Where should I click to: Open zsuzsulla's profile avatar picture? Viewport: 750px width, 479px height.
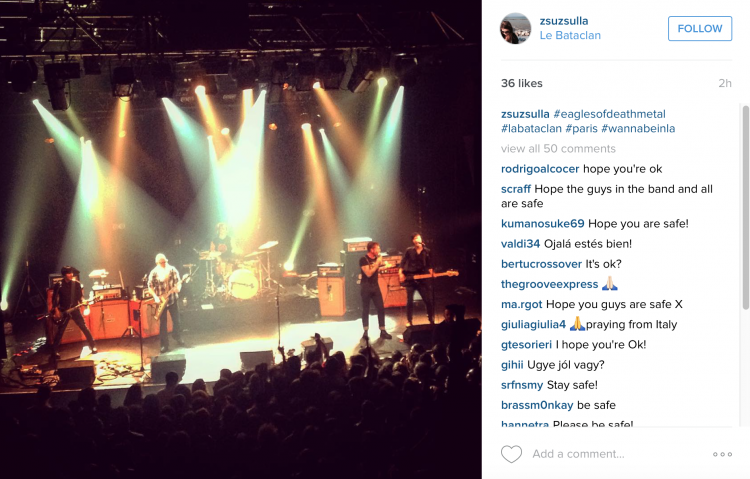515,28
